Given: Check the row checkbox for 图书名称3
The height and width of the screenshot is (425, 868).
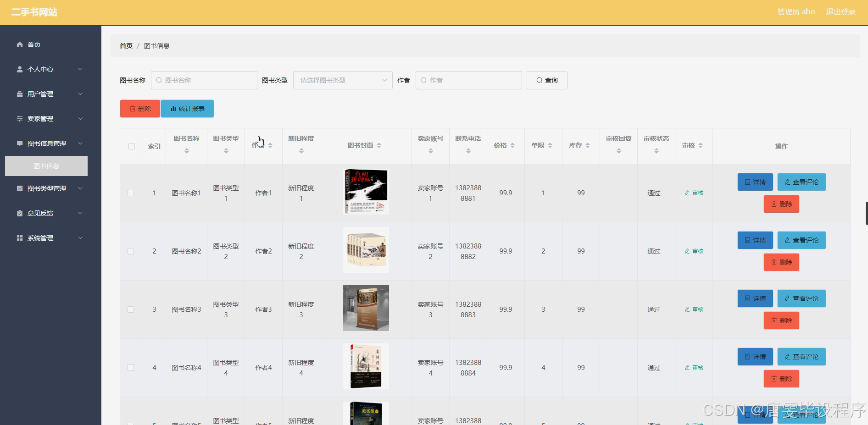Looking at the screenshot, I should coord(131,309).
